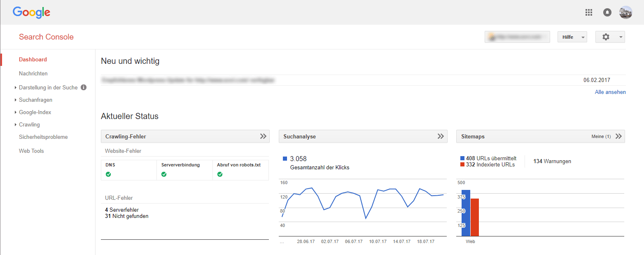The image size is (644, 255).
Task: Click the Gesamtanzahl der Klicks label
Action: click(x=320, y=167)
